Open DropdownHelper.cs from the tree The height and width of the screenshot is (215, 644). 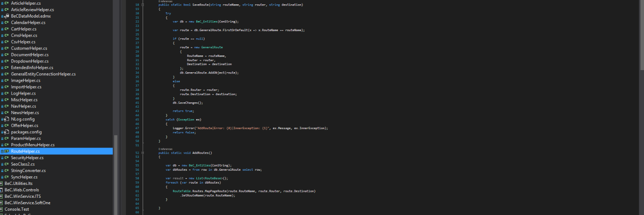coord(30,61)
